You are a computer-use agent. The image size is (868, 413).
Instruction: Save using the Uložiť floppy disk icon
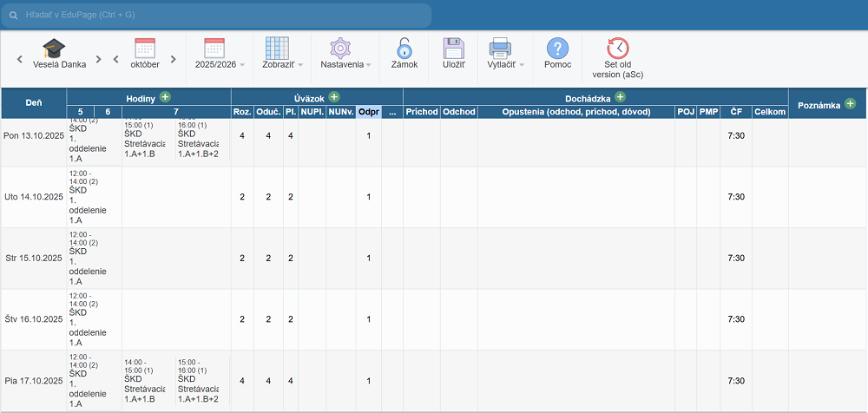453,49
